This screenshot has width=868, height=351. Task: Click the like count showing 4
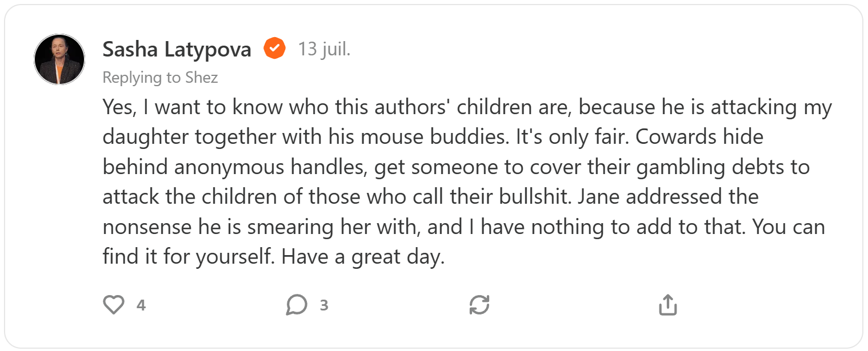tap(141, 305)
